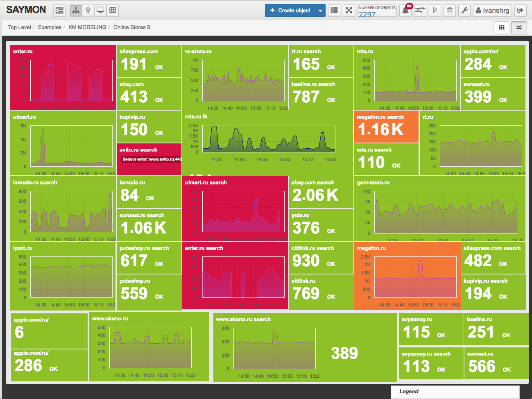Open the Examples breadcrumb
532x399 pixels.
[50, 27]
